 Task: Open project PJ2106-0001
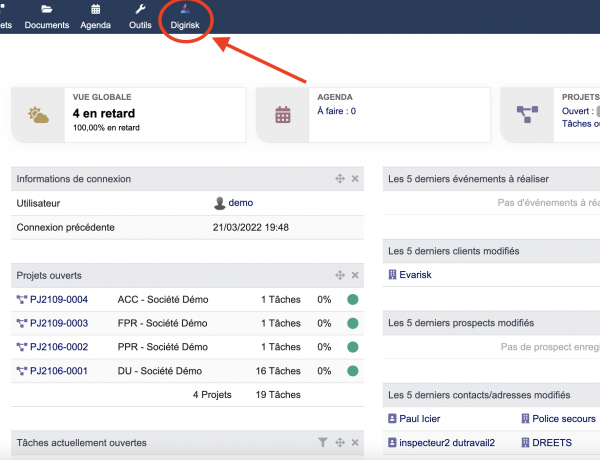tap(59, 371)
